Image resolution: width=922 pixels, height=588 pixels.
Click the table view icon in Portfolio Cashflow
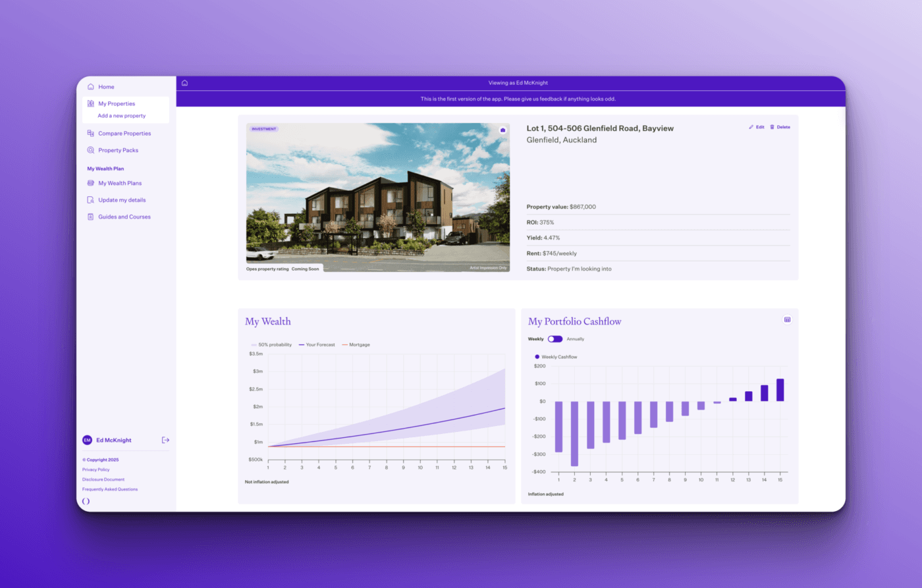(x=787, y=320)
